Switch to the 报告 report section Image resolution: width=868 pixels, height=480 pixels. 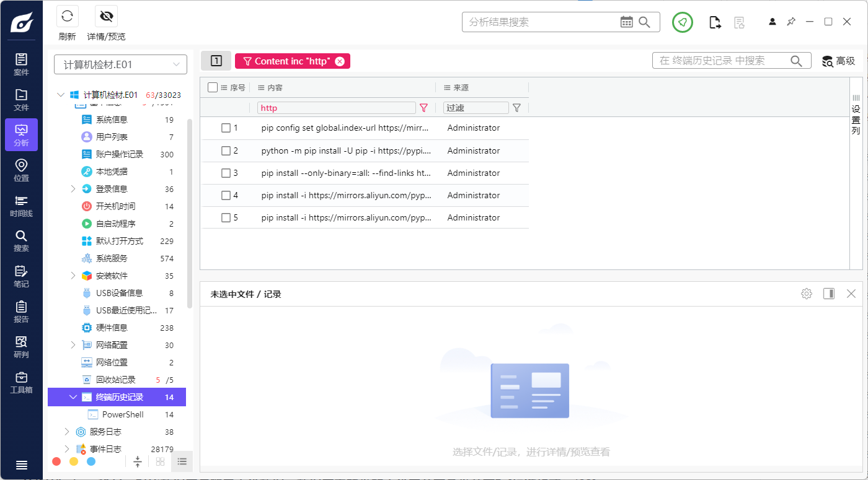tap(21, 312)
